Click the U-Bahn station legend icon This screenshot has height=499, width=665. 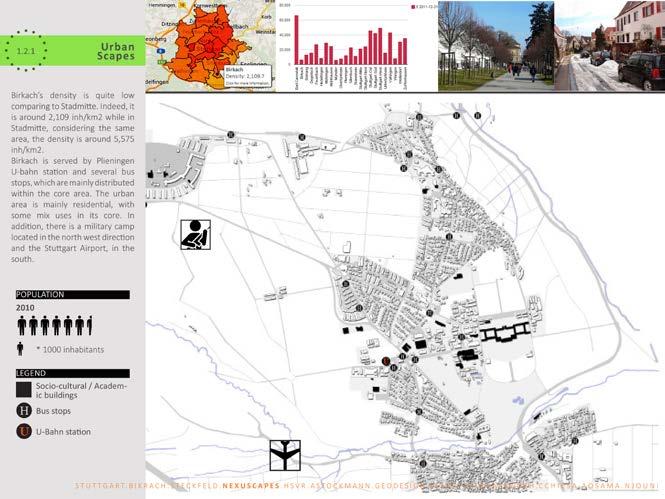[24, 431]
